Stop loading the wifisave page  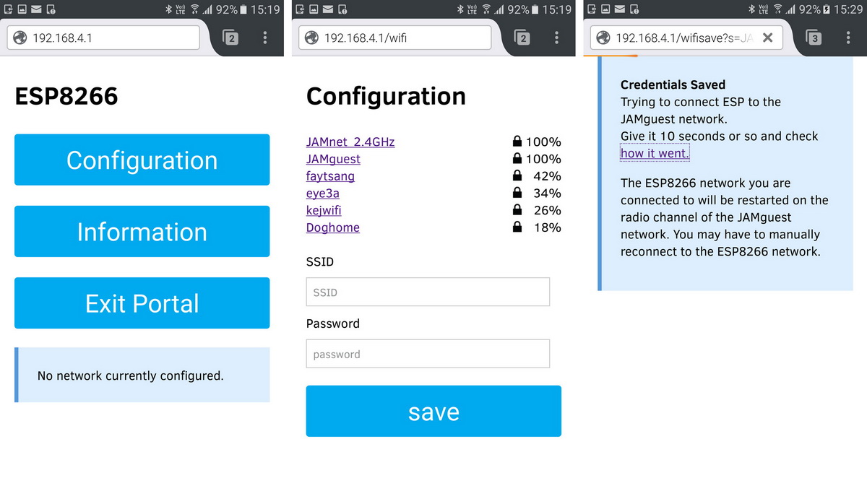click(x=767, y=38)
